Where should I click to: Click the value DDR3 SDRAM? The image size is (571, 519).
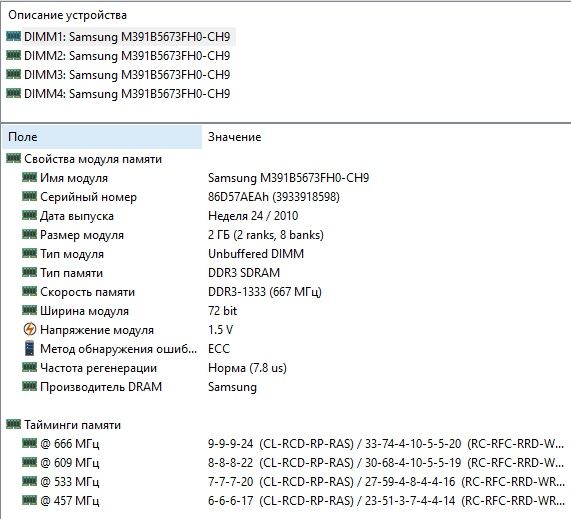pos(244,272)
